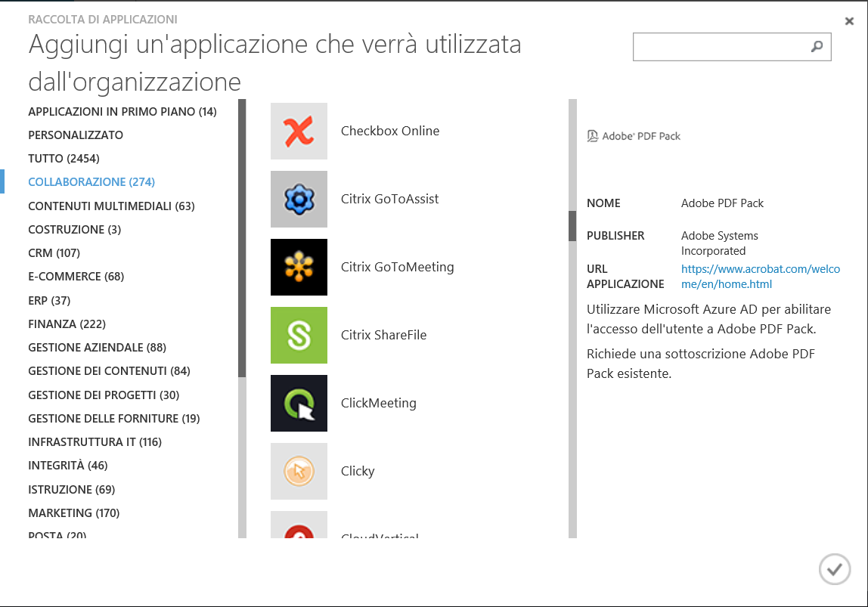Viewport: 868px width, 607px height.
Task: Select the Clicky app icon
Action: tap(299, 472)
